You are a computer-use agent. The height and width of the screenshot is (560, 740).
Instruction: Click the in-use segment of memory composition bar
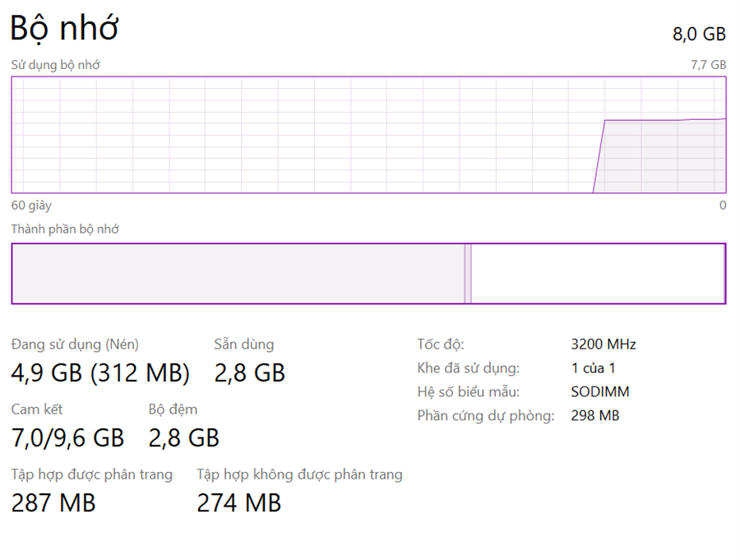coord(238,274)
